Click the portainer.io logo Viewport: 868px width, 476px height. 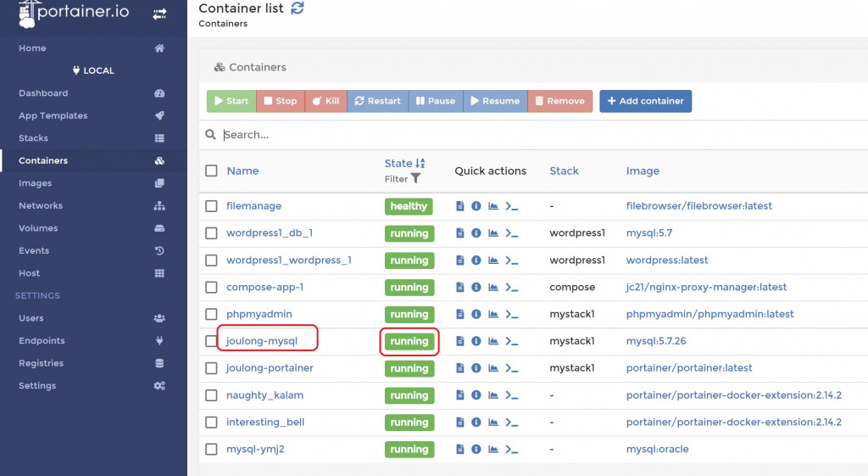click(x=74, y=12)
